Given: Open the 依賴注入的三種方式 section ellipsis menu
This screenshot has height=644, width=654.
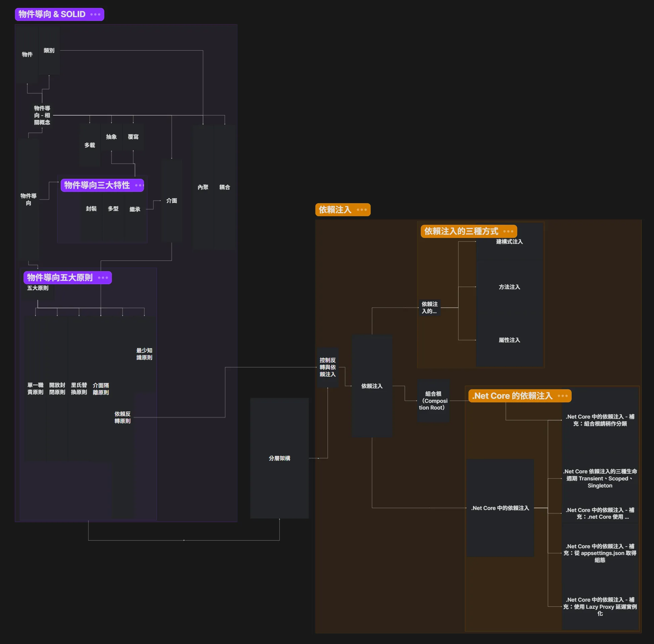Looking at the screenshot, I should click(x=508, y=231).
